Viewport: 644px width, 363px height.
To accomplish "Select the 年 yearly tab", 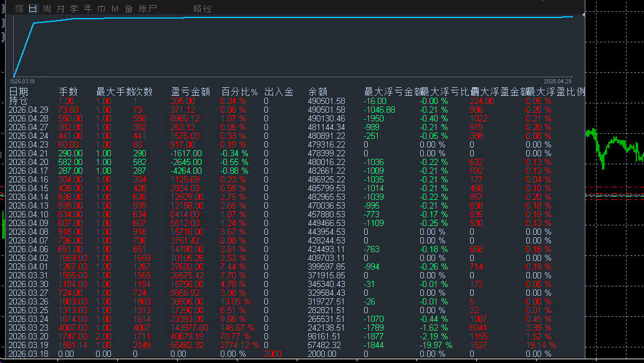I will (88, 9).
